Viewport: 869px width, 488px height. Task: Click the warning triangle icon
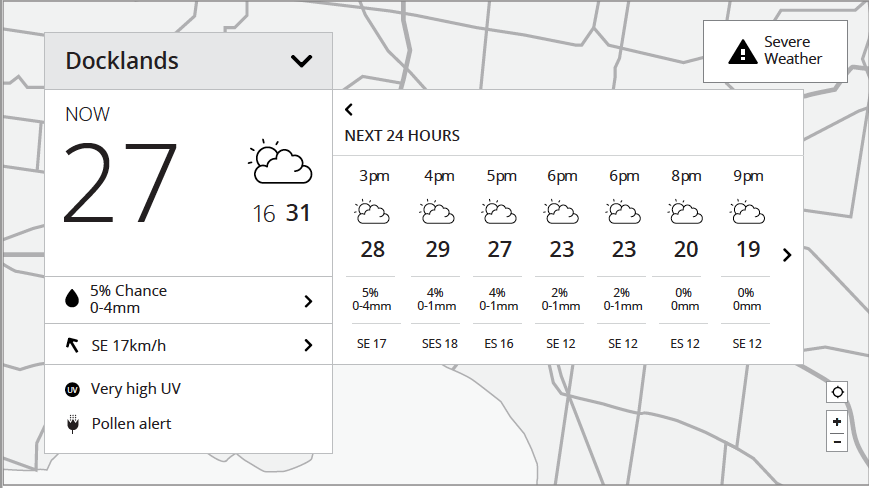click(743, 52)
